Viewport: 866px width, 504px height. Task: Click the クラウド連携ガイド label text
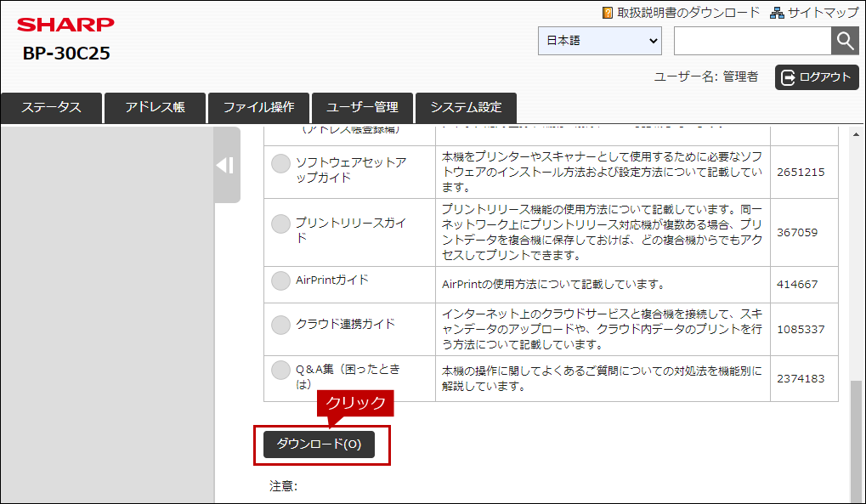pos(345,324)
